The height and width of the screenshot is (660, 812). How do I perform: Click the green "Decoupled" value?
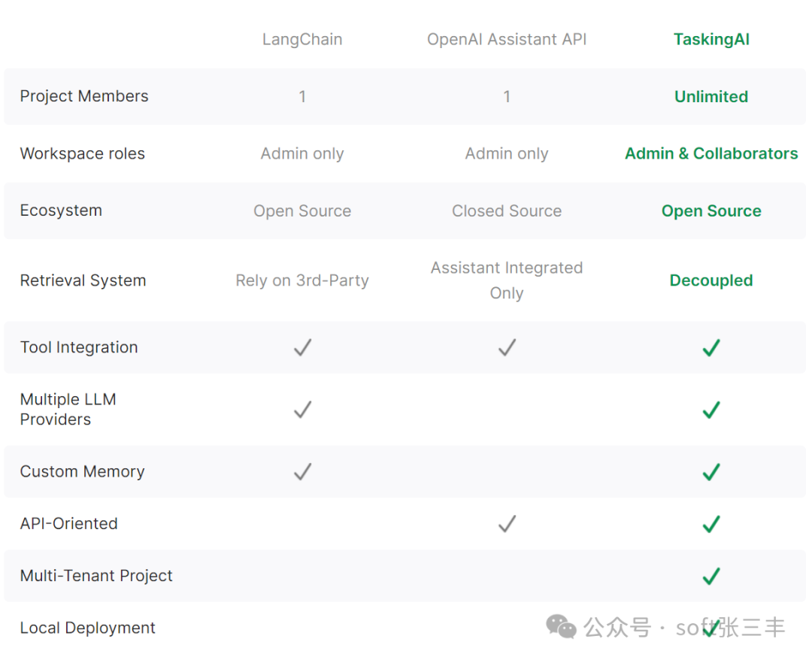click(711, 280)
